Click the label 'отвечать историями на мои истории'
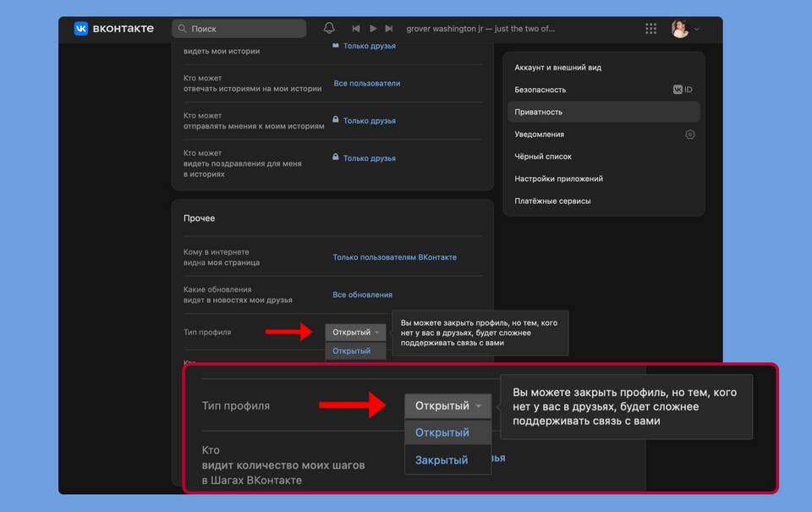 click(x=252, y=89)
